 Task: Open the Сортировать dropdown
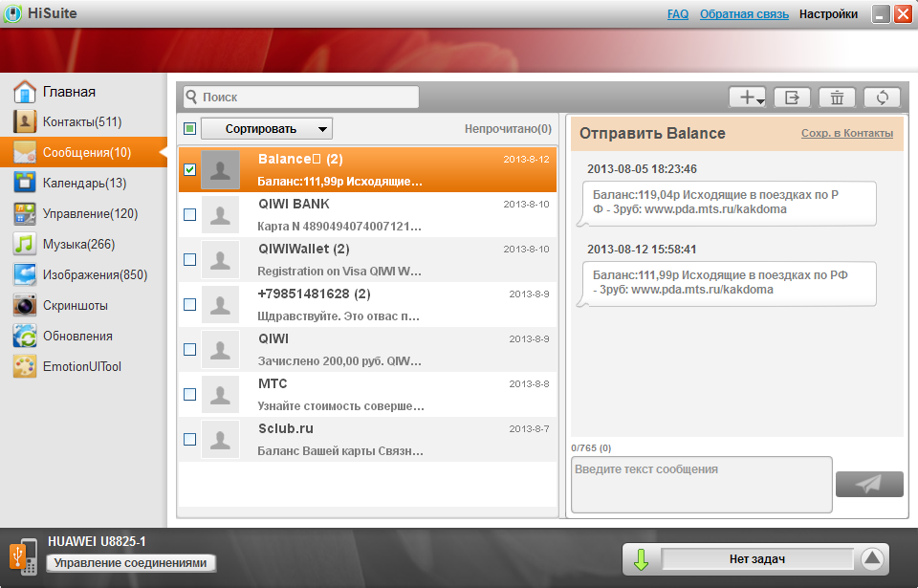click(x=267, y=129)
